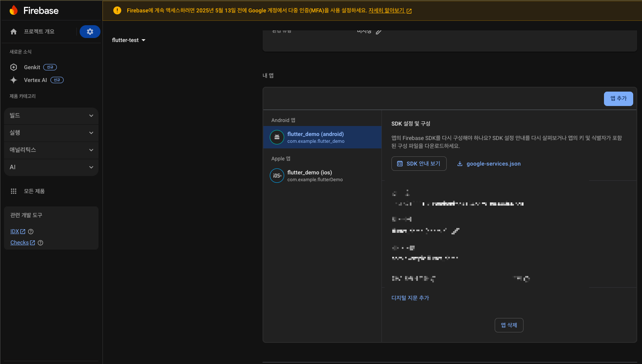
Task: Click the 앱 추가 button
Action: coord(618,99)
